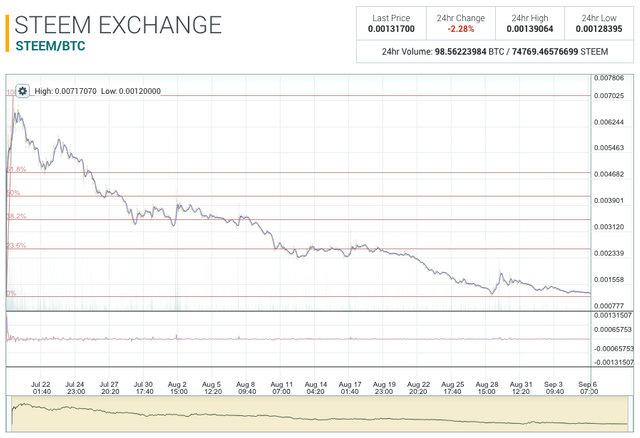Click the 0.001558 price axis label
The height and width of the screenshot is (438, 640).
point(609,280)
